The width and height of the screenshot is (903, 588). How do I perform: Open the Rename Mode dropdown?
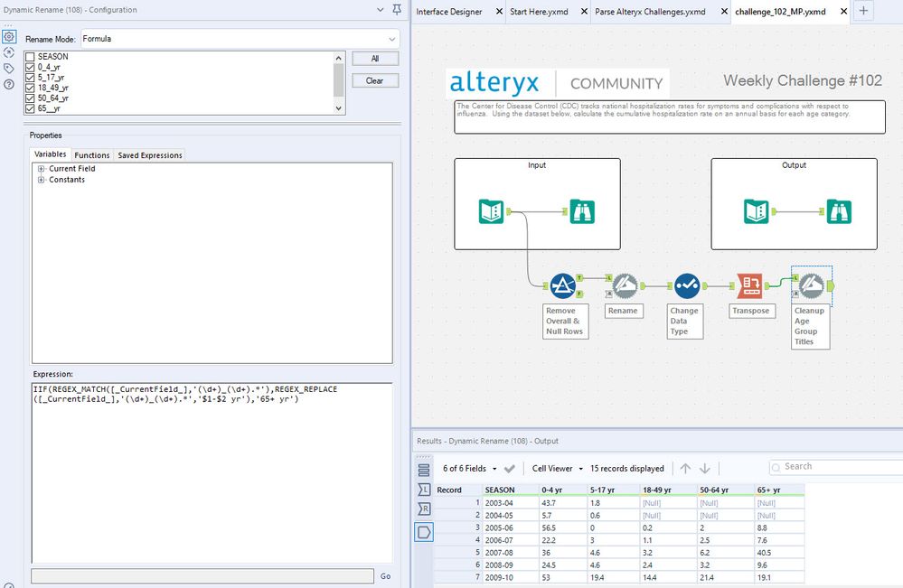240,39
